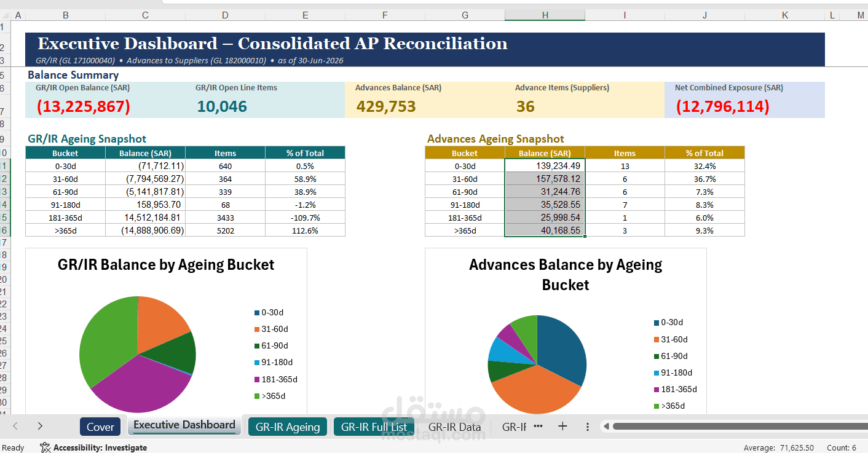Select the GR/IR Open Line Items value 10,046

pyautogui.click(x=222, y=106)
